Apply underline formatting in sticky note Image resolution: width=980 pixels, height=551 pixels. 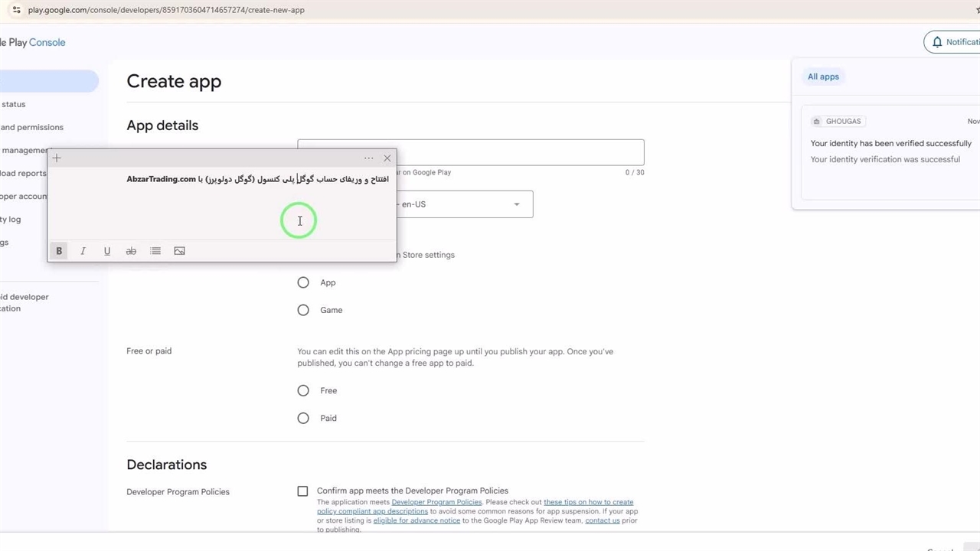[x=107, y=251]
